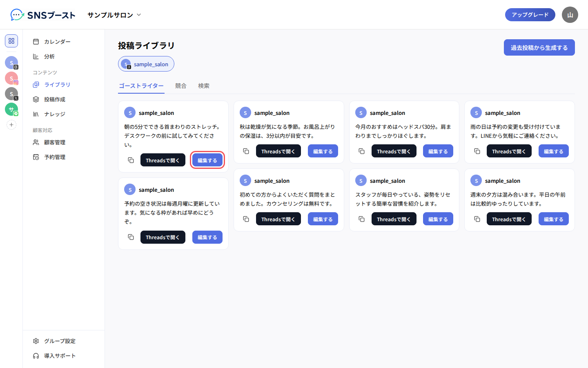The height and width of the screenshot is (368, 588).
Task: Edit the 朝の5分でできる post
Action: tap(207, 160)
